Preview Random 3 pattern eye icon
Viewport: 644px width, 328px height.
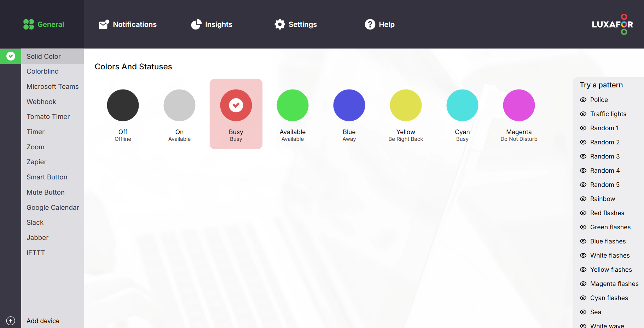pos(583,156)
